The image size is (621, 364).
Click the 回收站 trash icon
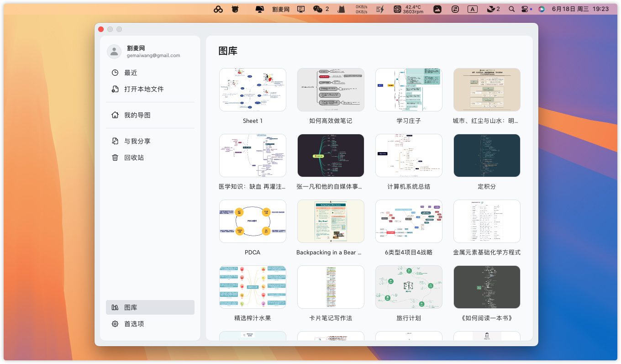click(115, 158)
